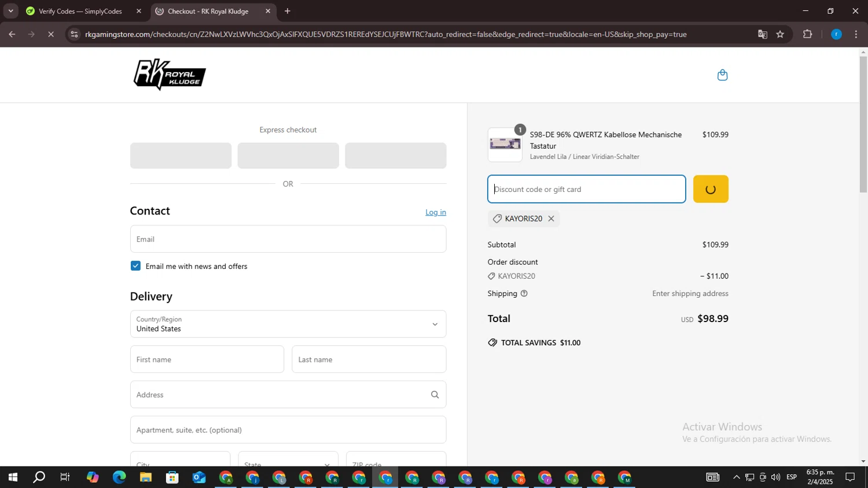Click the Order discount KAYORIS20 label
The height and width of the screenshot is (488, 868).
point(517,276)
